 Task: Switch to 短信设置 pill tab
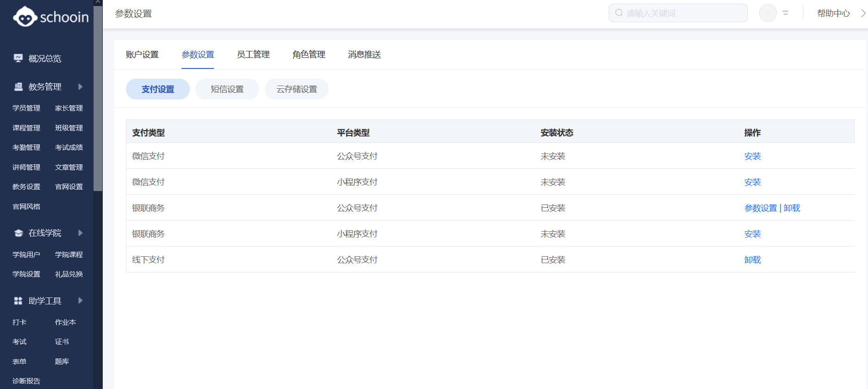tap(227, 89)
